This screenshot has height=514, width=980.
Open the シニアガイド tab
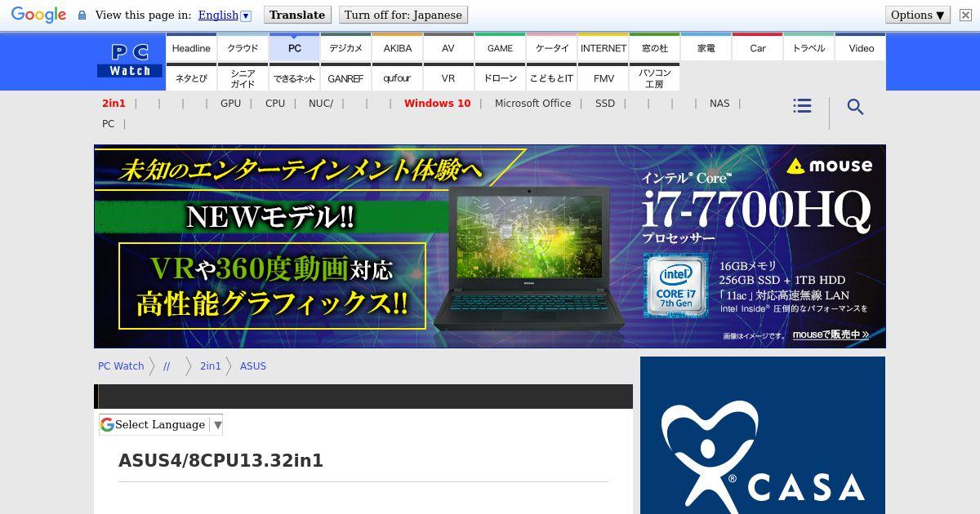click(x=243, y=78)
